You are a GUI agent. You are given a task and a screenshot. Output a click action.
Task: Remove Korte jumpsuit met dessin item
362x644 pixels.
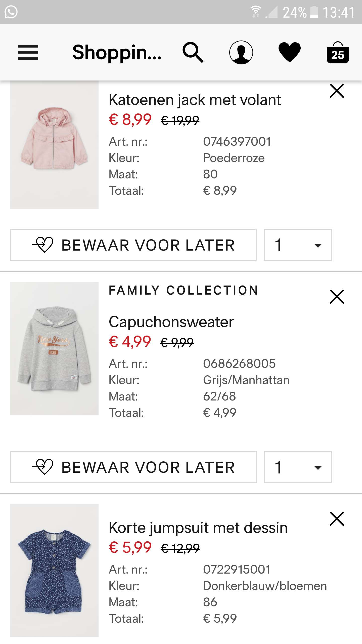[x=337, y=519]
